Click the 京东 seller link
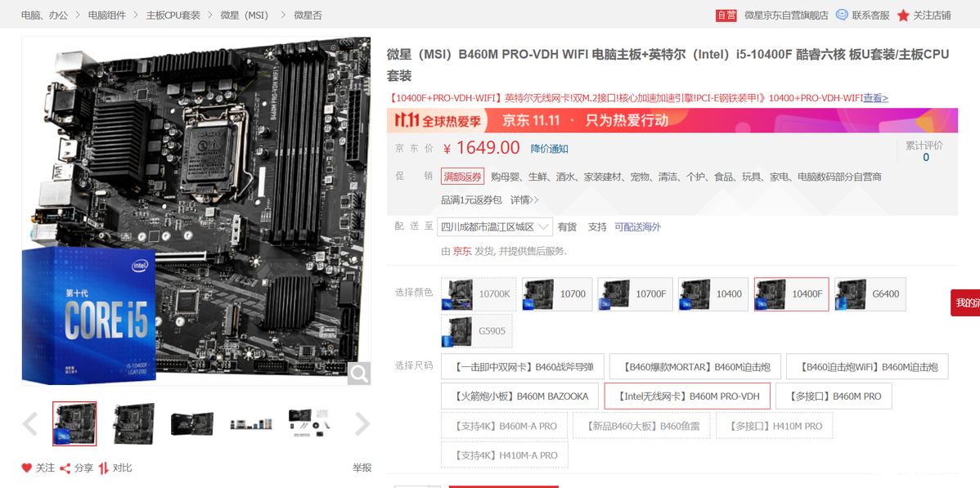 [462, 251]
